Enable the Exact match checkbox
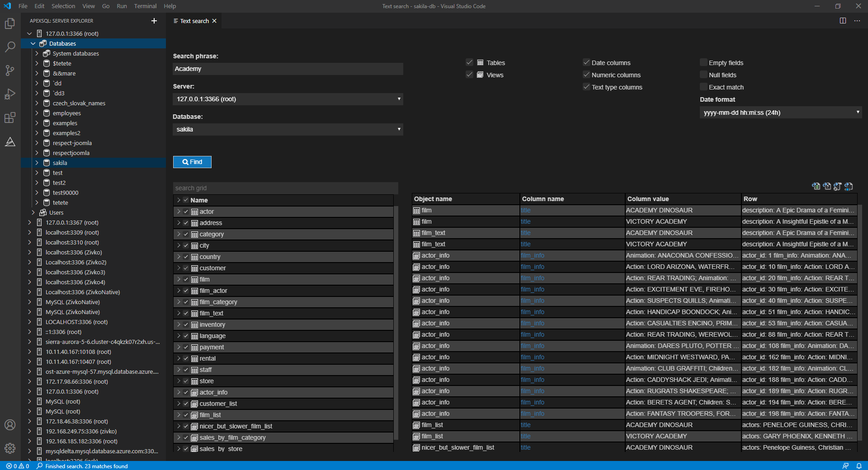 703,87
